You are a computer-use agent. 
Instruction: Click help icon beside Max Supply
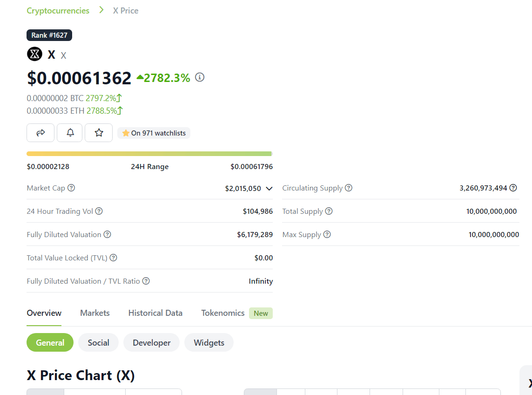click(x=327, y=234)
